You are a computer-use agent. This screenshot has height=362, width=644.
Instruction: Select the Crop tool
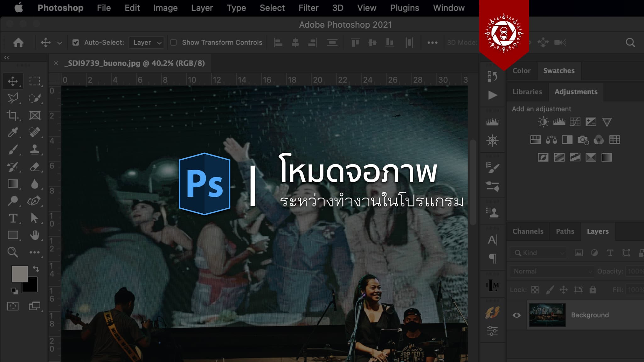tap(13, 115)
